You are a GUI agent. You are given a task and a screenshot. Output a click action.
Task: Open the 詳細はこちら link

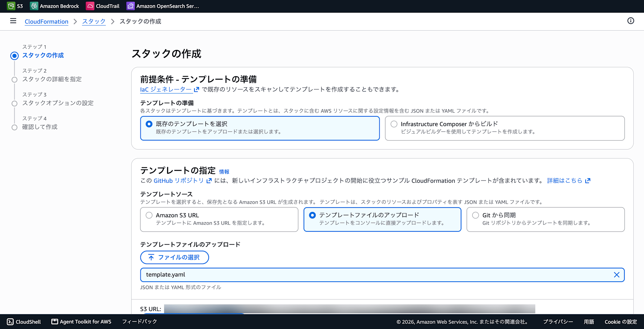point(565,181)
